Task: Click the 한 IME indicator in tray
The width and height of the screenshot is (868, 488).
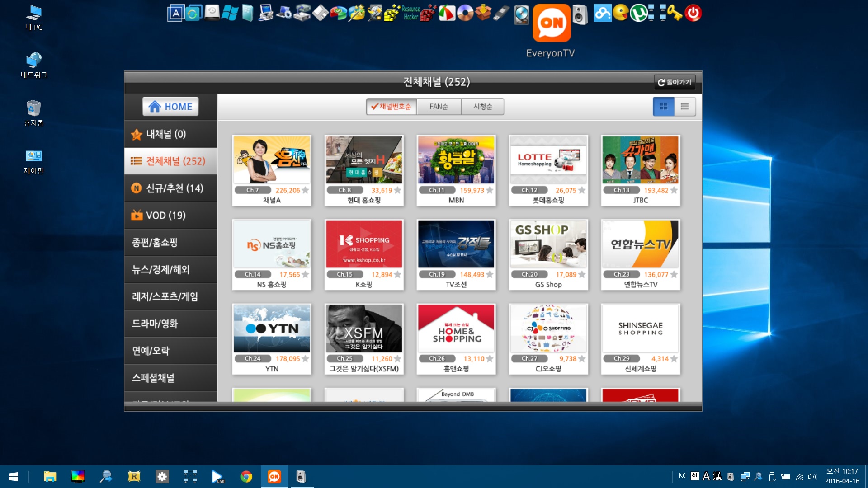Action: (x=695, y=476)
